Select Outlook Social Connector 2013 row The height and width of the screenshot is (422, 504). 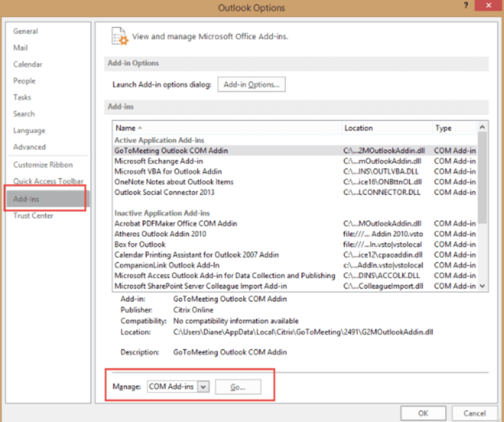click(295, 192)
